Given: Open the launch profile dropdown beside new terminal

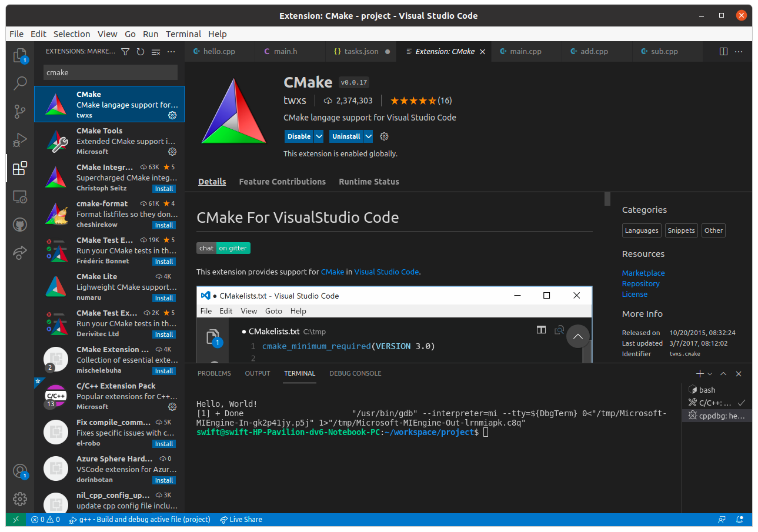Looking at the screenshot, I should click(x=710, y=374).
